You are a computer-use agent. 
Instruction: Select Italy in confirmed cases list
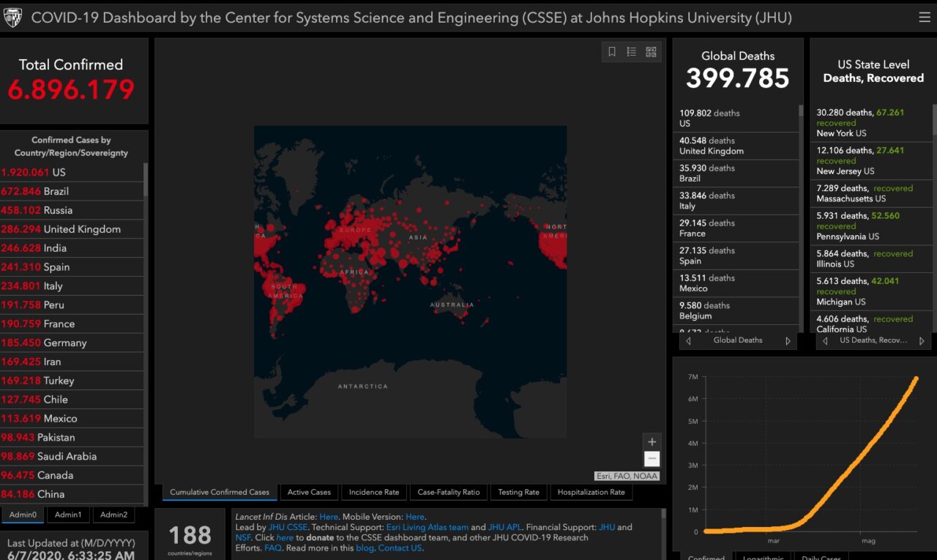pos(72,286)
